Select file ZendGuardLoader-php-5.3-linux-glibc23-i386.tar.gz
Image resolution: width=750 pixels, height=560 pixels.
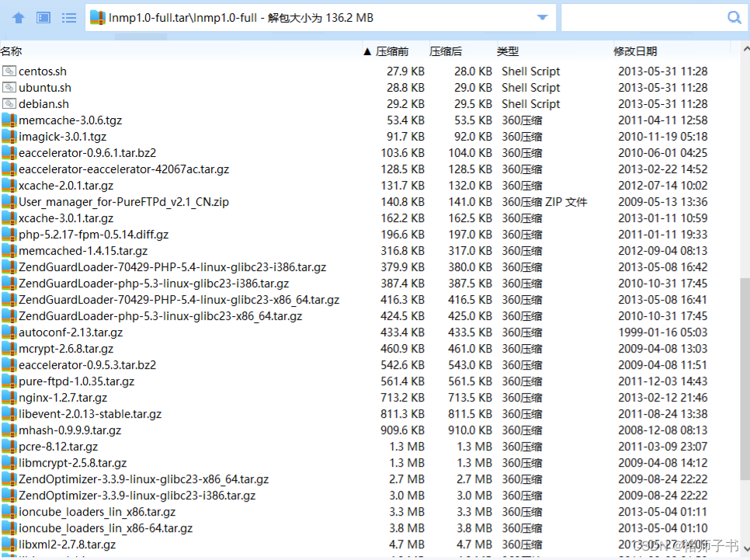[x=154, y=283]
